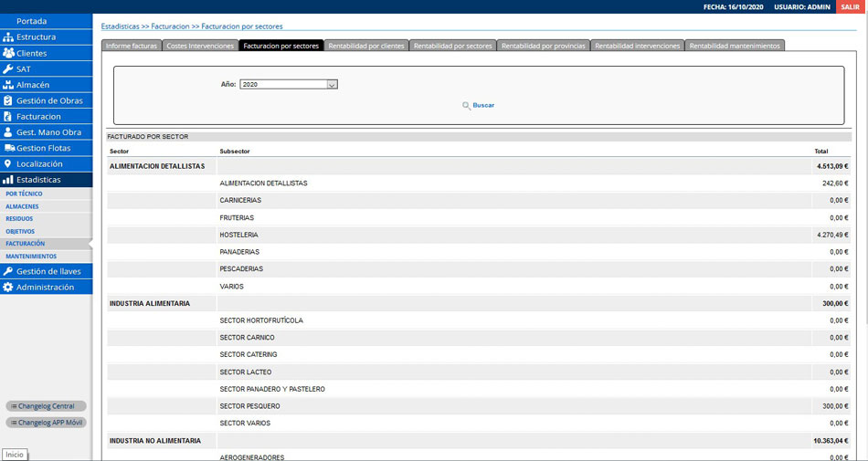The width and height of the screenshot is (868, 461).
Task: Click the Total column header
Action: (821, 151)
